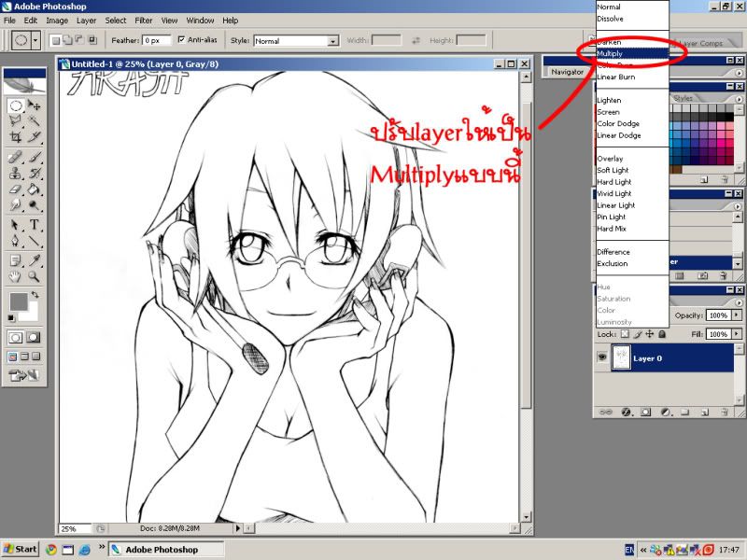Choose Overlay blend mode

pos(632,159)
